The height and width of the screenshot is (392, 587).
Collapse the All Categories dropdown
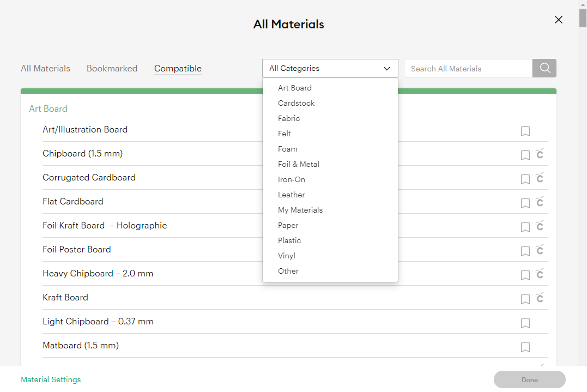330,68
